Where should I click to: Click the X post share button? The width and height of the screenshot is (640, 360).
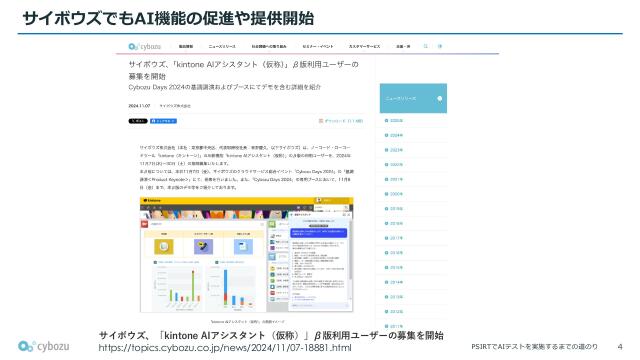coord(138,121)
